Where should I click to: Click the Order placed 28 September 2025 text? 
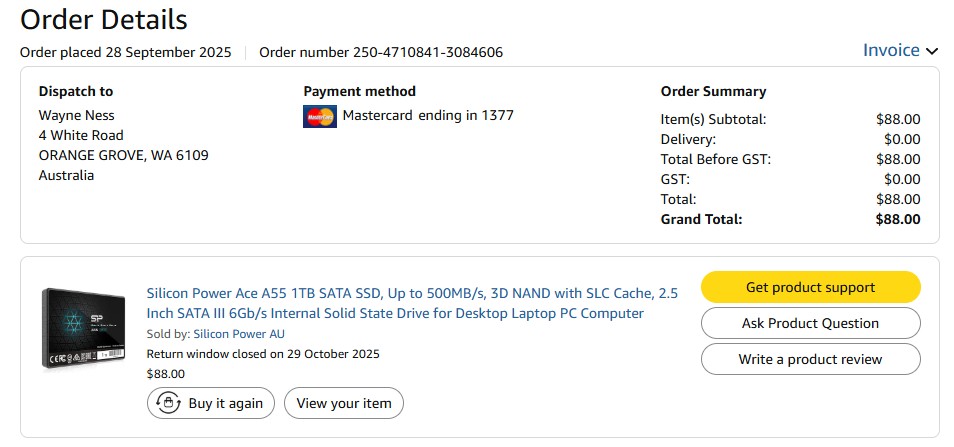coord(126,52)
